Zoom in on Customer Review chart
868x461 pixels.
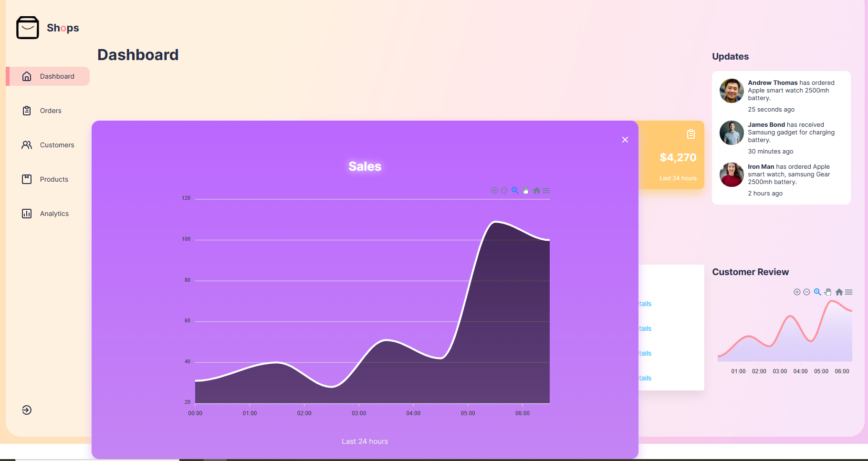797,292
